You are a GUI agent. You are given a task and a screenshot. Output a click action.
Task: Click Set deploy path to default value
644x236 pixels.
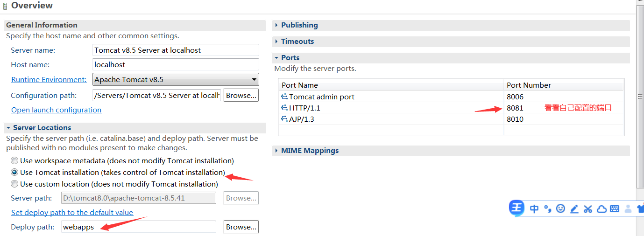click(x=72, y=213)
